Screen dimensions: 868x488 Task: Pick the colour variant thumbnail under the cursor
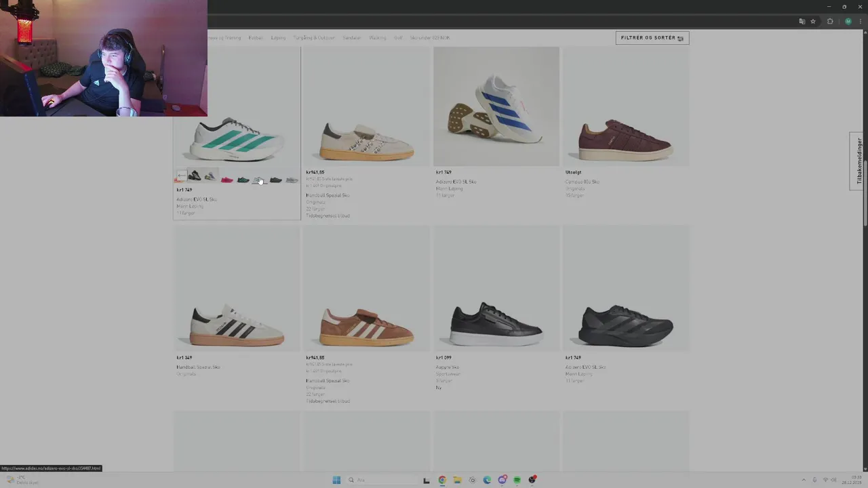(x=259, y=180)
